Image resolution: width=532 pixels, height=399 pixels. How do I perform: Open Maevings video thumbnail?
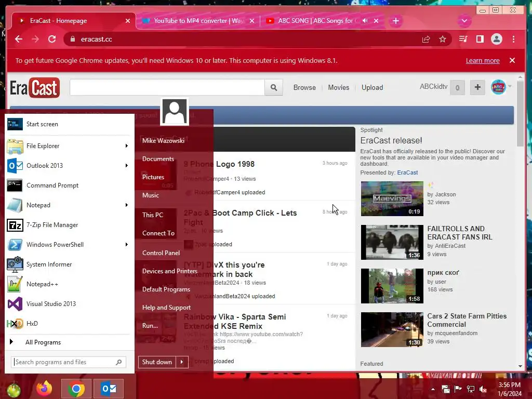pyautogui.click(x=392, y=199)
